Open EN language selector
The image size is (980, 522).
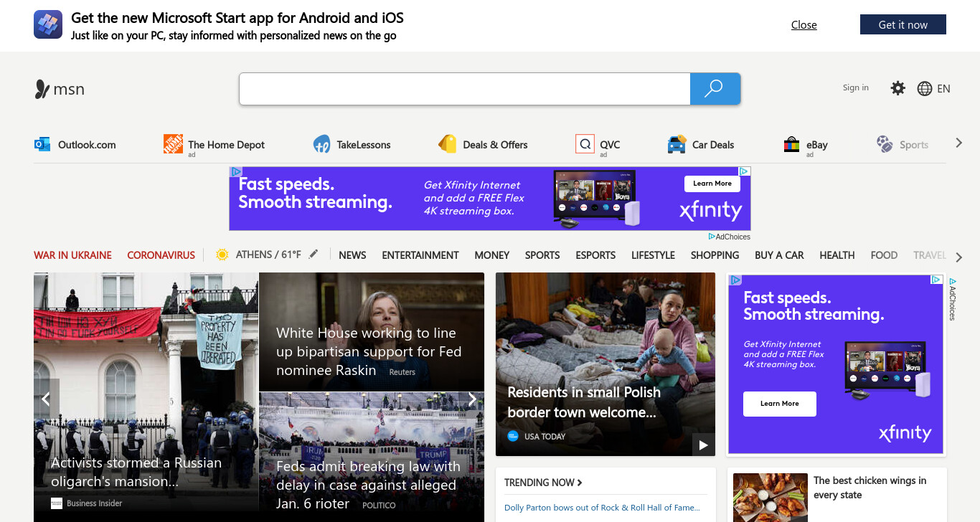coord(943,89)
